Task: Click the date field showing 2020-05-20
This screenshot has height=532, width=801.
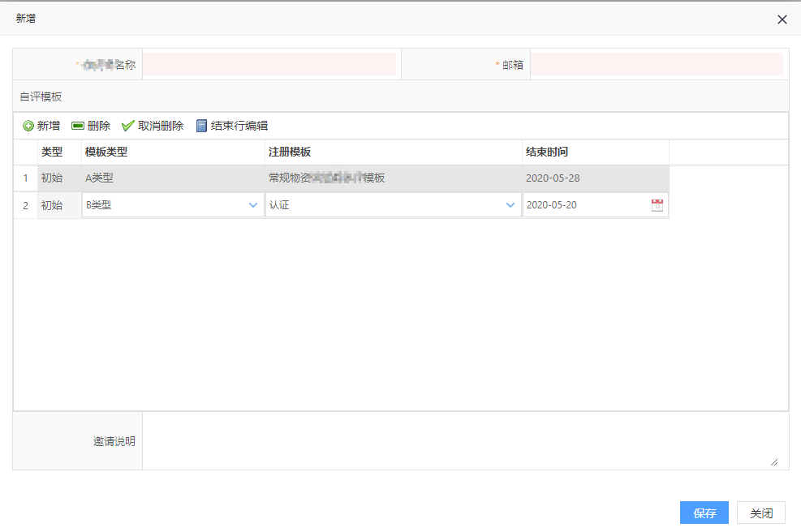Action: (568, 204)
